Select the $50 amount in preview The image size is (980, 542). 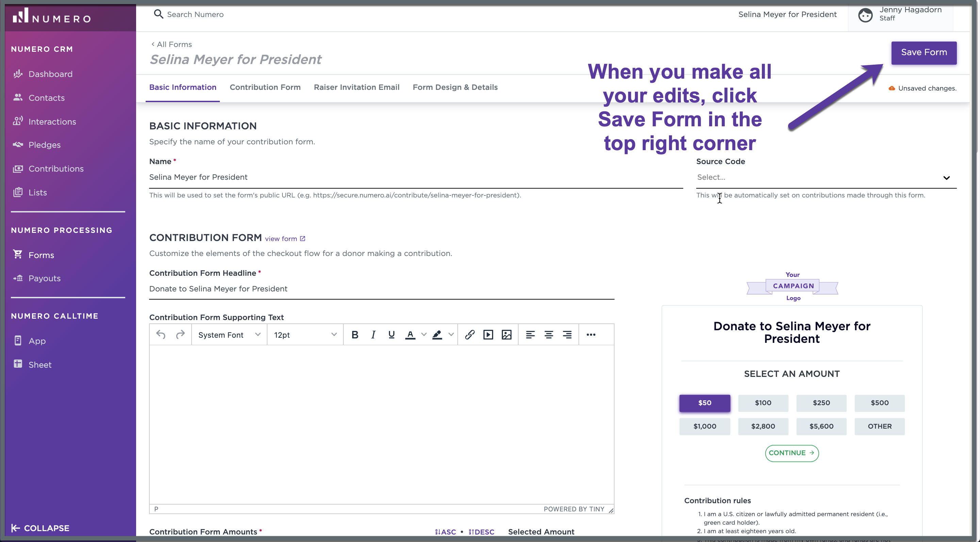point(705,403)
